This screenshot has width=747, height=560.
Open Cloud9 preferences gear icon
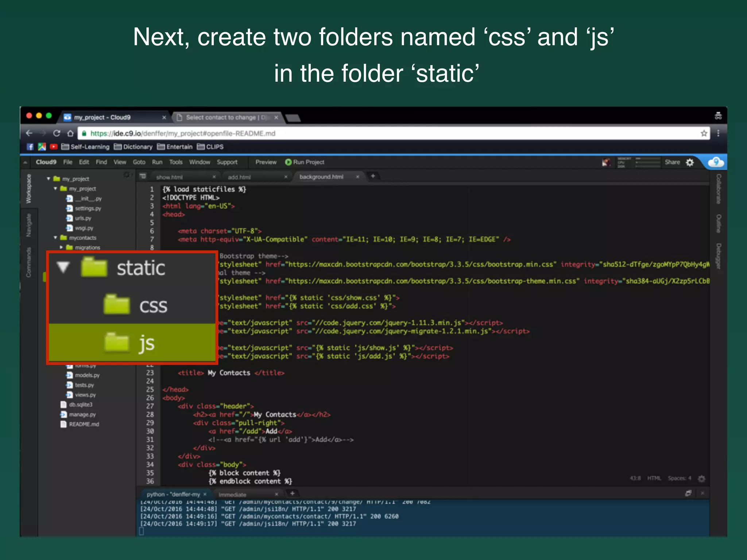click(x=690, y=162)
